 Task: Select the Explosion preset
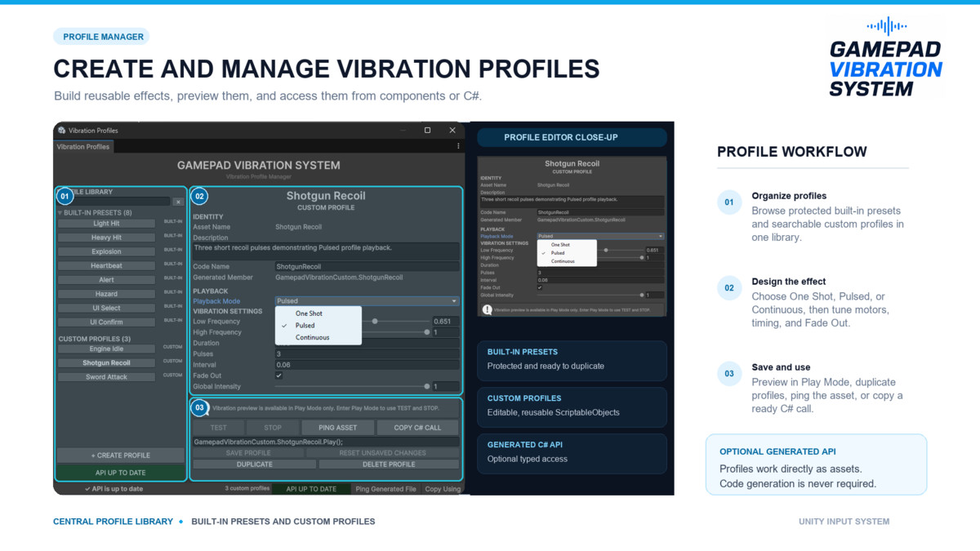point(106,251)
